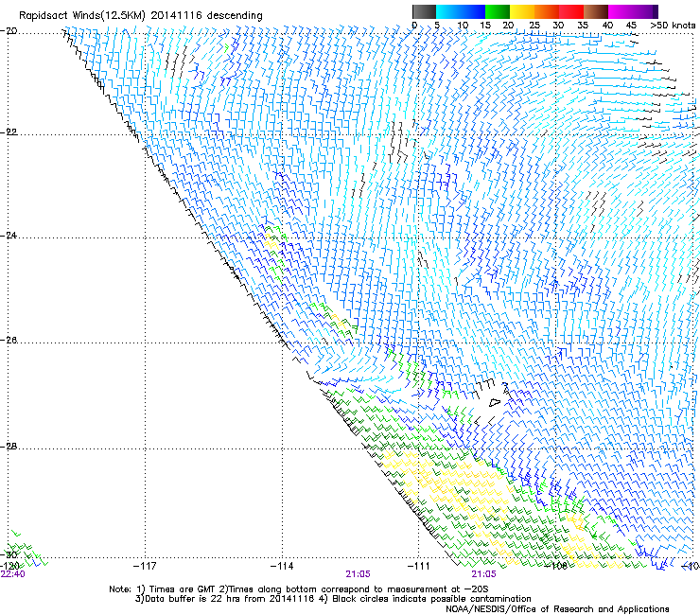The image size is (700, 615).
Task: Click the '35' label under the color bar
Action: coord(583,26)
